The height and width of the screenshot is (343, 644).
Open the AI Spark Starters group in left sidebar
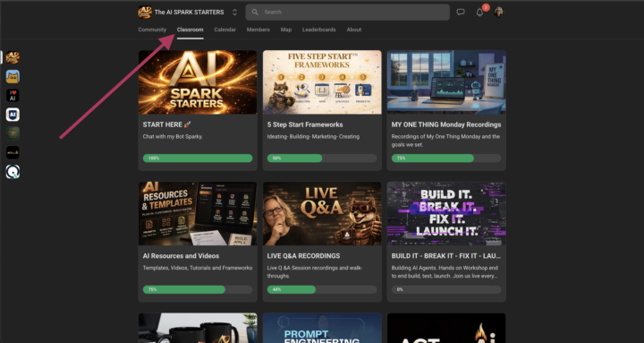(13, 57)
